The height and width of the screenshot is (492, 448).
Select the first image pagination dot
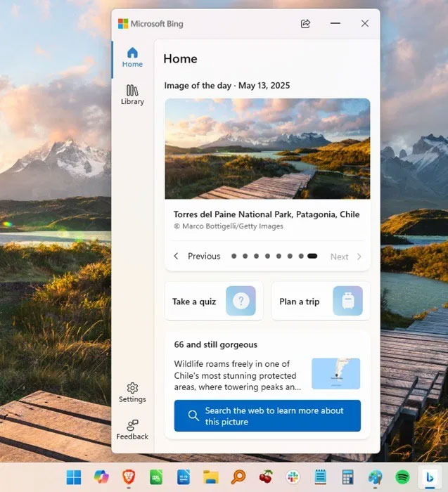tap(233, 256)
